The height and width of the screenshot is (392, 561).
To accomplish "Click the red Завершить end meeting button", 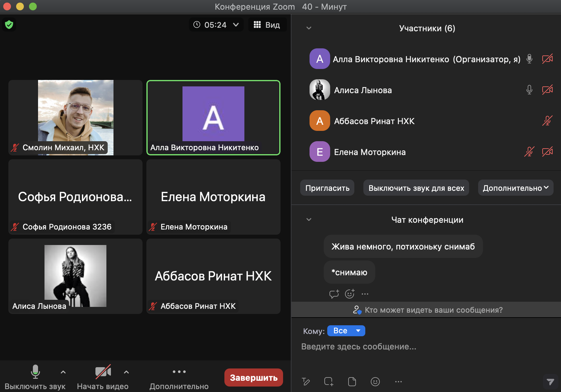I will [254, 377].
